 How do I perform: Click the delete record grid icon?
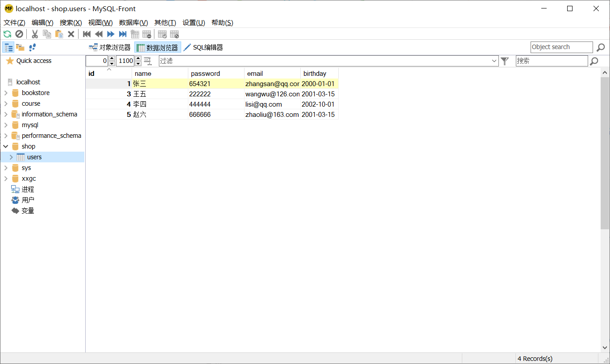tap(147, 34)
